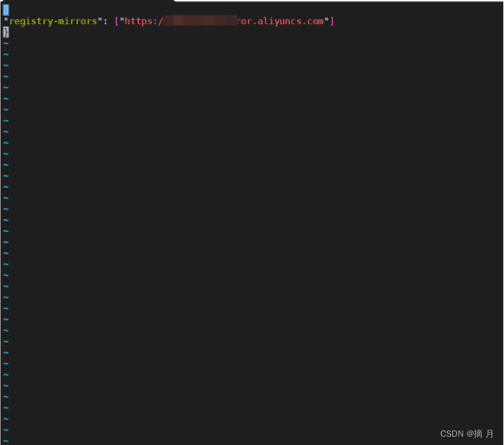
Task: Click the "https:/" URL prefix text
Action: 143,21
